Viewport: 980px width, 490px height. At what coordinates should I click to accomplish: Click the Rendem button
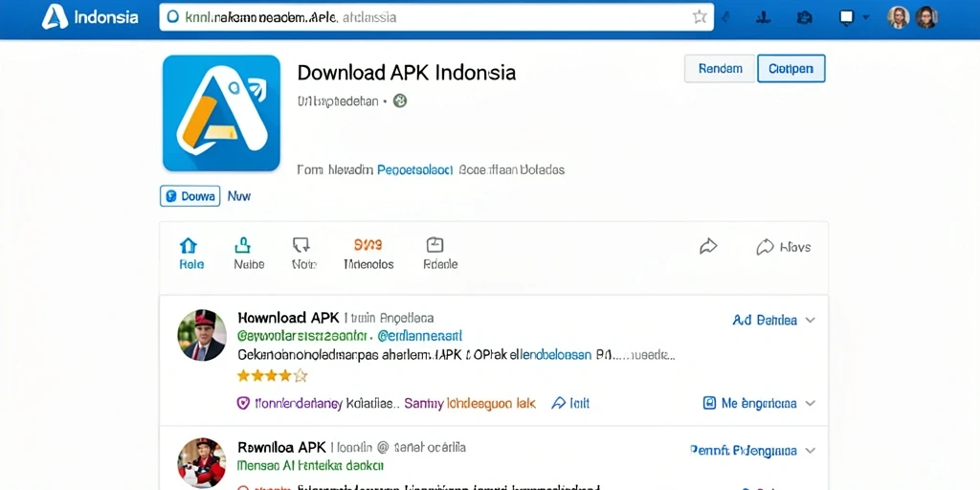click(720, 69)
